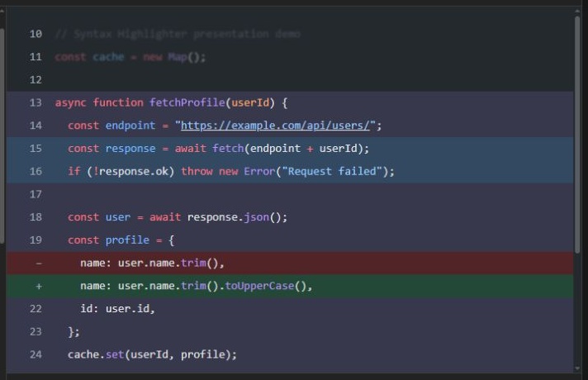The height and width of the screenshot is (380, 588).
Task: Click the fetch call on line 15
Action: [x=228, y=149]
